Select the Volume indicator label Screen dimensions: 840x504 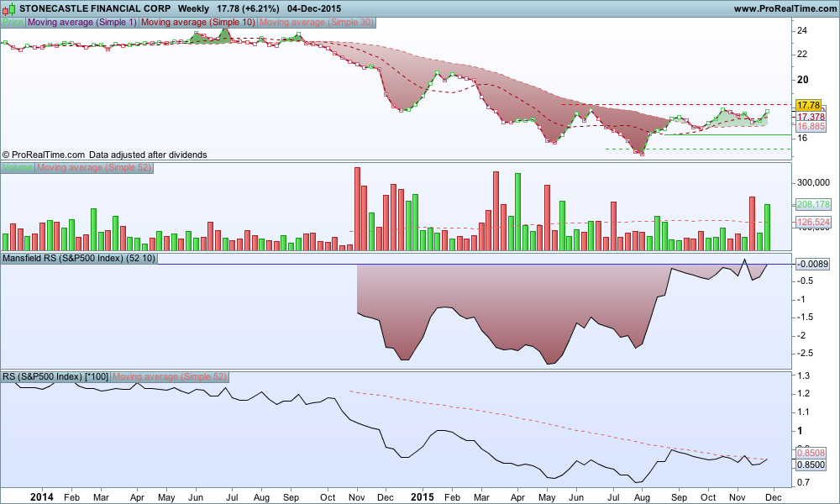pos(18,168)
